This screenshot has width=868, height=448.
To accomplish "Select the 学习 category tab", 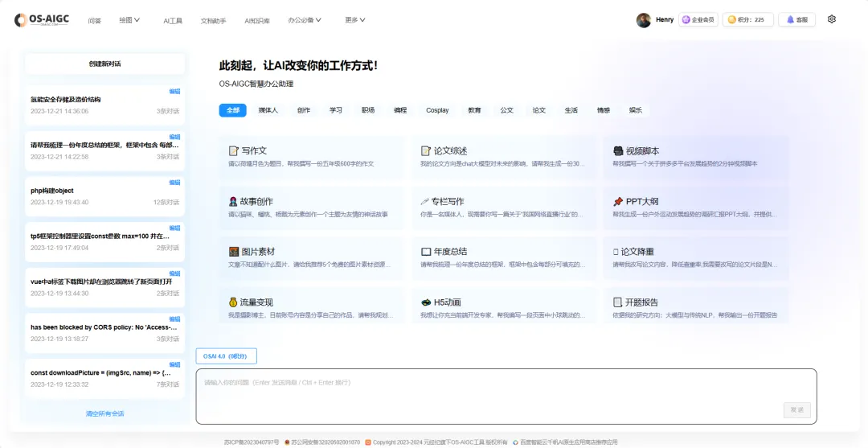I will 336,110.
